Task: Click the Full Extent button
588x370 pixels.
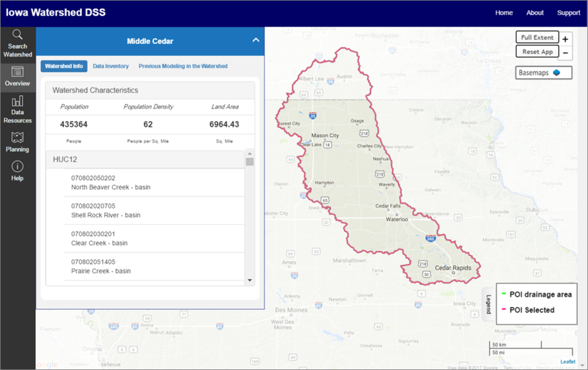Action: pyautogui.click(x=537, y=38)
